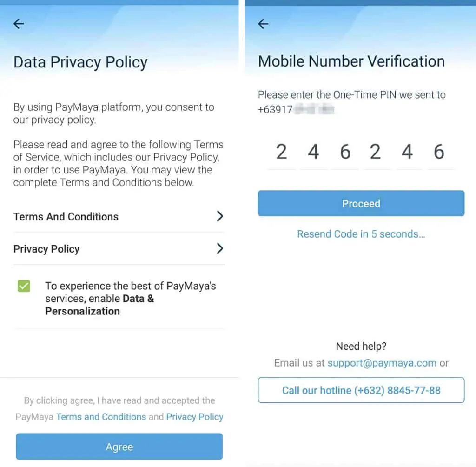Open Privacy Policy link in agreement footer
The width and height of the screenshot is (476, 467).
(x=195, y=417)
